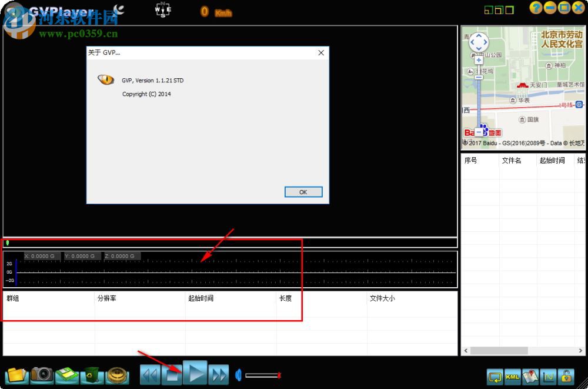Open the map view using the map icon
The image size is (588, 389).
(531, 377)
